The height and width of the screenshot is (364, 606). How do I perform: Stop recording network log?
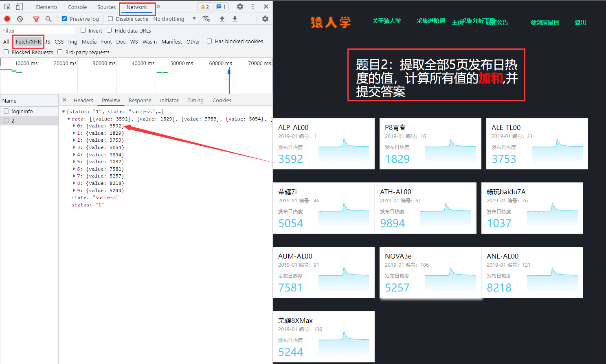(7, 19)
